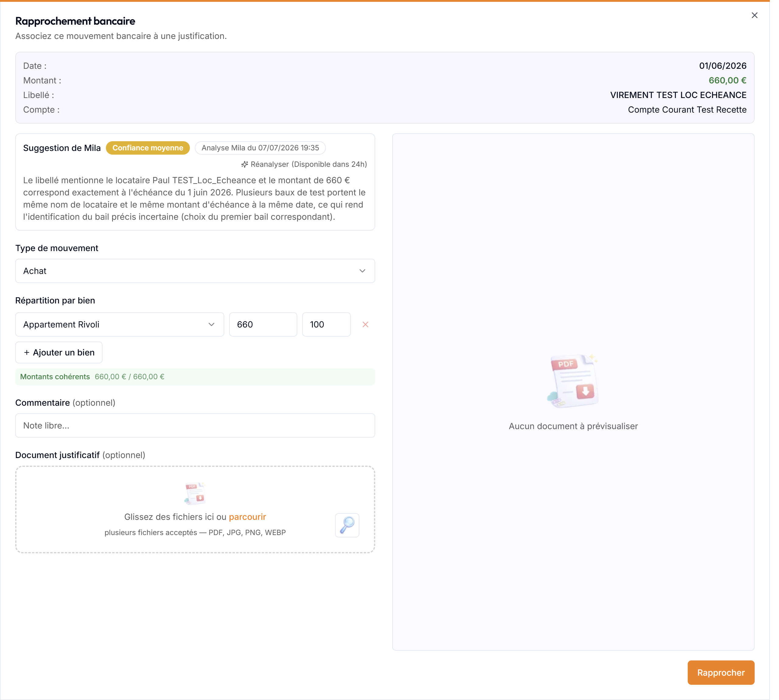The image size is (779, 700).
Task: Click the plus icon of Ajouter un bien
Action: point(26,353)
